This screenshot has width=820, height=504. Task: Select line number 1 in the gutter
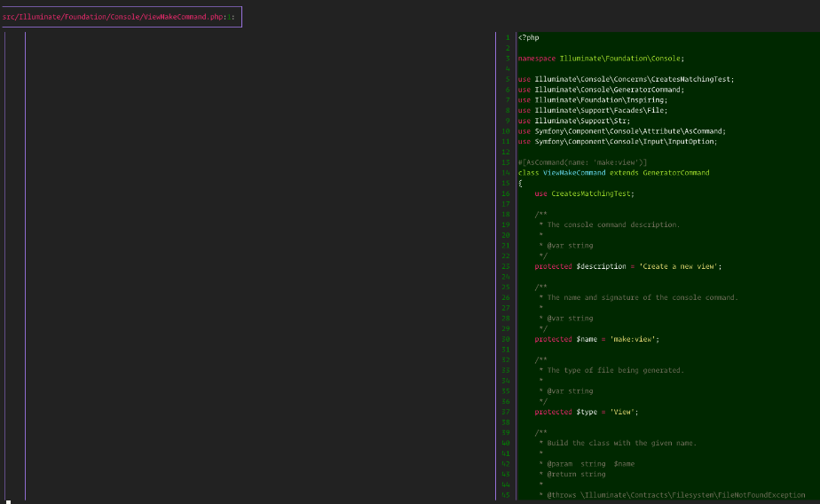click(507, 37)
